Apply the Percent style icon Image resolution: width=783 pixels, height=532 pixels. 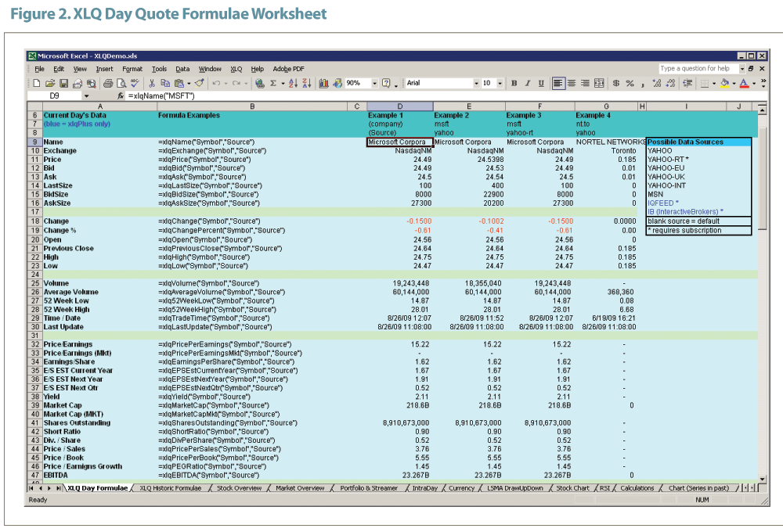click(x=630, y=84)
